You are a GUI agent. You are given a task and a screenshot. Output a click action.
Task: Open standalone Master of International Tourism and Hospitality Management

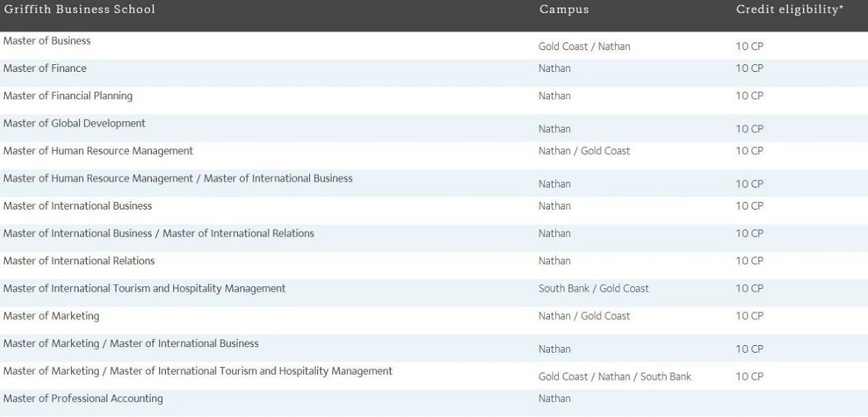click(x=145, y=288)
